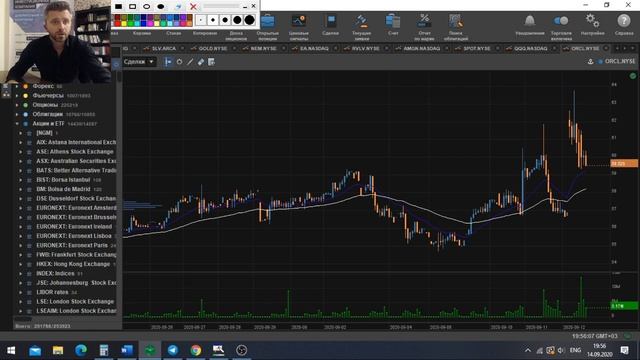The image size is (640, 360).
Task: Choose the second-smallest brush dot size
Action: tap(213, 20)
